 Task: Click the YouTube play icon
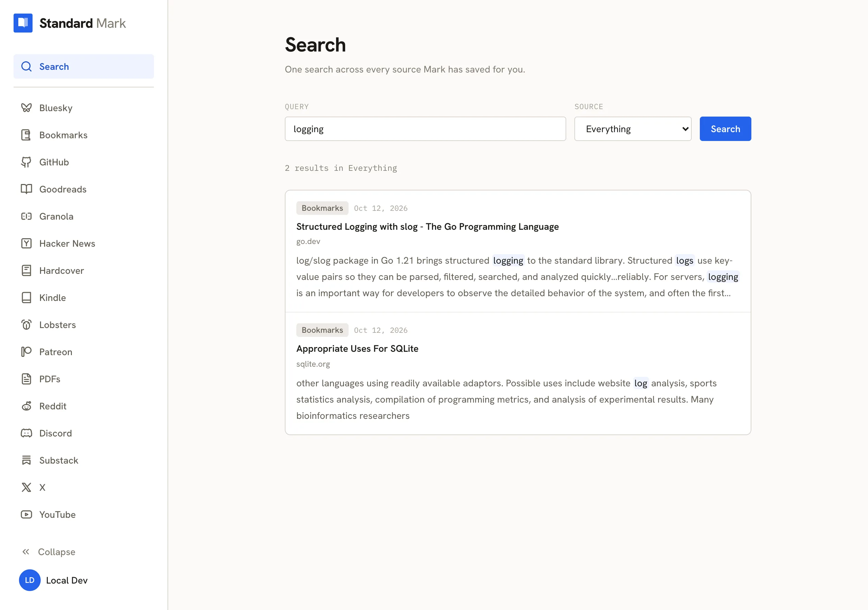coord(26,514)
